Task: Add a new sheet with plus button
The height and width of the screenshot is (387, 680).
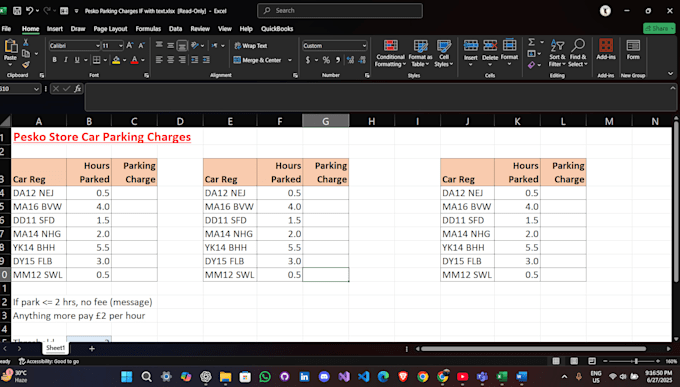Action: coord(92,348)
